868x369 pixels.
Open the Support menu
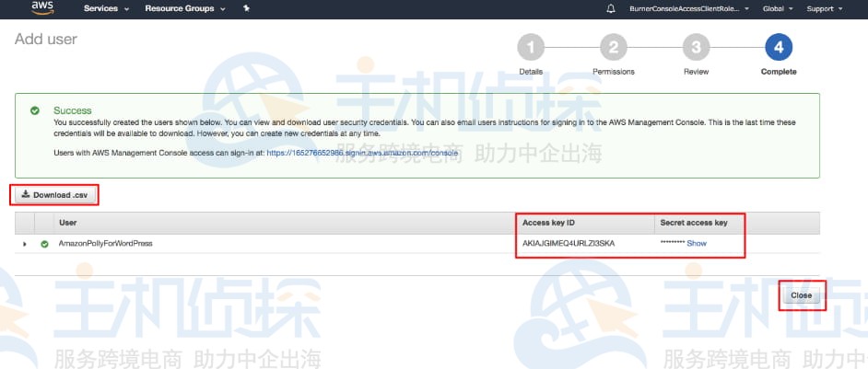coord(825,9)
